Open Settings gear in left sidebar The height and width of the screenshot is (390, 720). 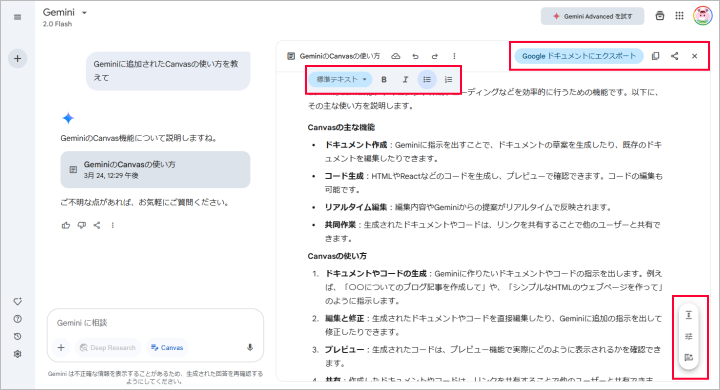tap(17, 354)
